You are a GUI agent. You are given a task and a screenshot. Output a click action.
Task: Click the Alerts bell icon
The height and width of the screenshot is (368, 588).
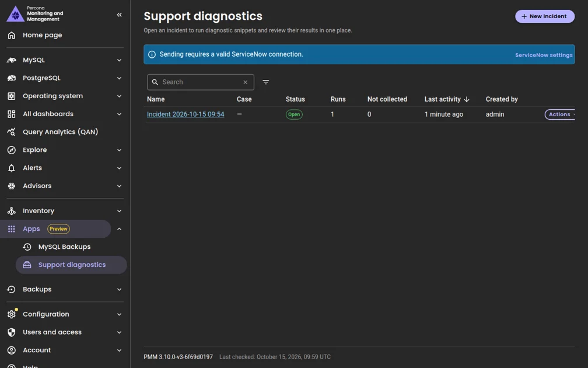pyautogui.click(x=12, y=168)
